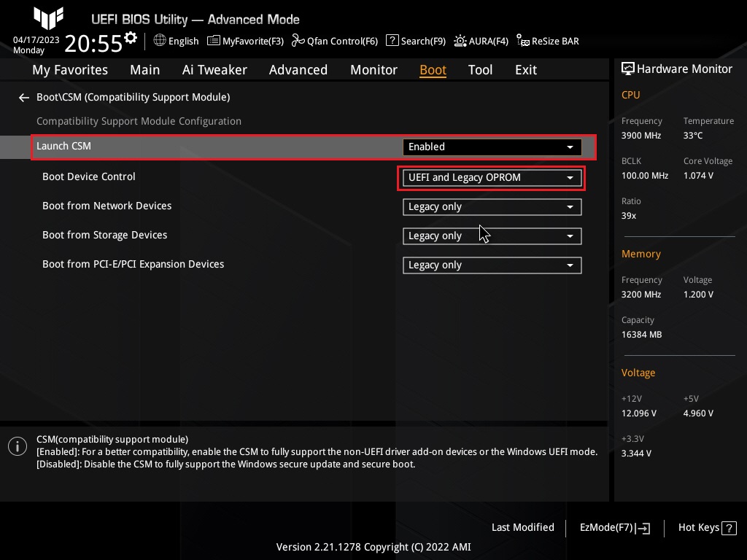Screen dimensions: 747x560
Task: Click Last Modified button
Action: pyautogui.click(x=522, y=528)
